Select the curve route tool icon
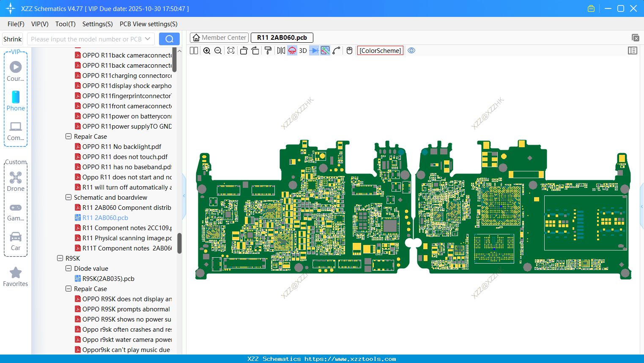Viewport: 644px width, 363px height. point(337,51)
